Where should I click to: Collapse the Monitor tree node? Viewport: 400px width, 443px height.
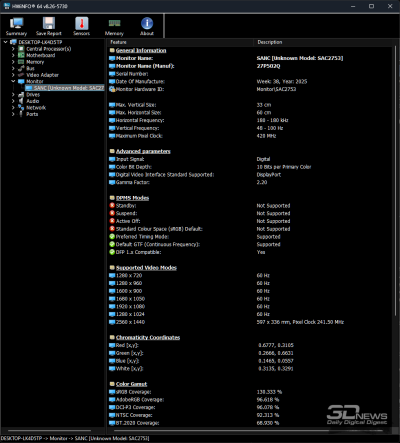click(13, 81)
